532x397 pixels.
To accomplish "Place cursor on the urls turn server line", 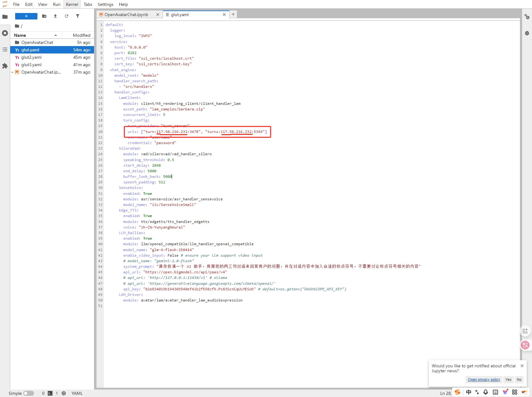I will point(197,132).
